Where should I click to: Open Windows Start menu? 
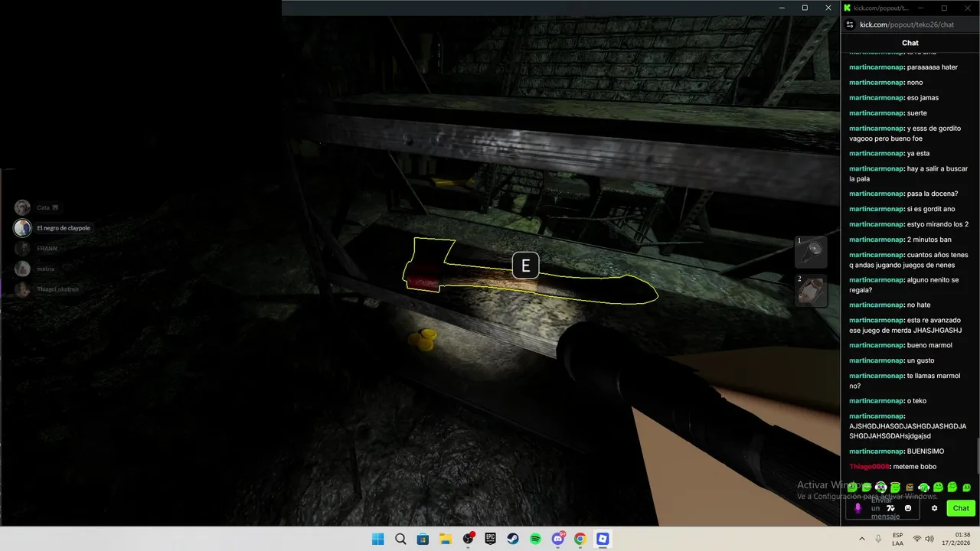(x=377, y=539)
